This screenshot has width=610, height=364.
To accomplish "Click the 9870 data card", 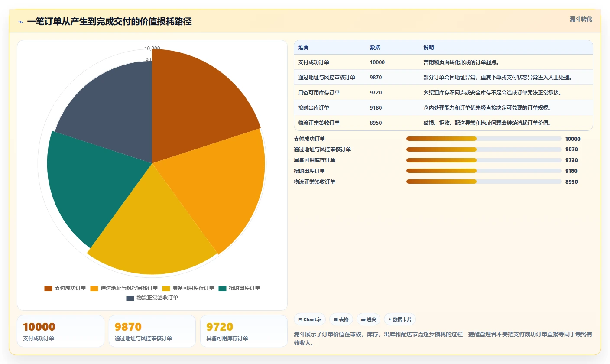I will click(152, 331).
